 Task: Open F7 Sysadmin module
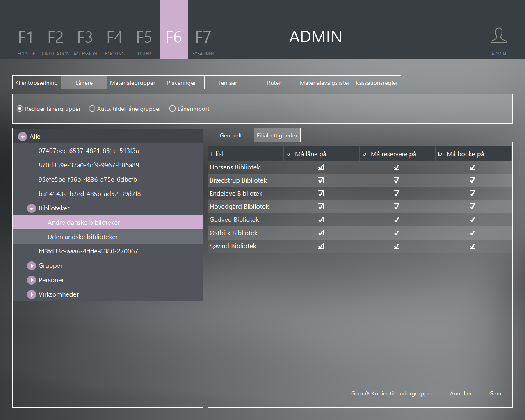[203, 41]
